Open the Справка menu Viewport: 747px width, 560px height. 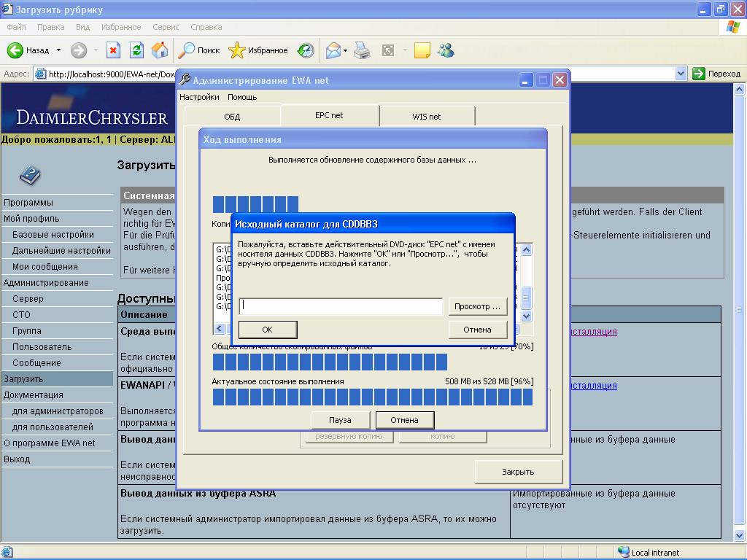click(206, 27)
